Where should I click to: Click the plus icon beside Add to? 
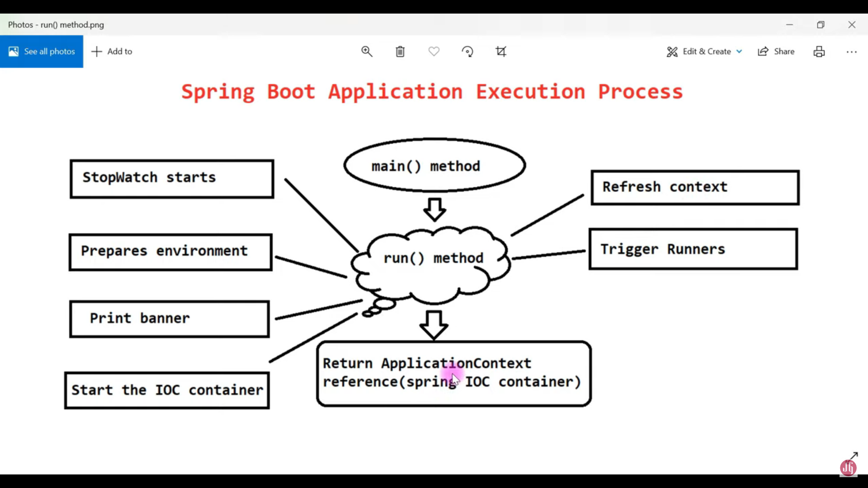[97, 52]
